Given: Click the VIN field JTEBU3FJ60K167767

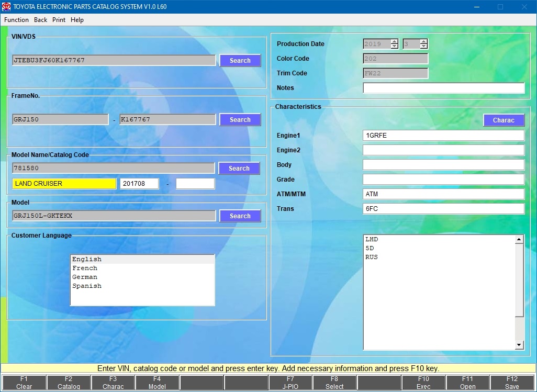Looking at the screenshot, I should 114,60.
